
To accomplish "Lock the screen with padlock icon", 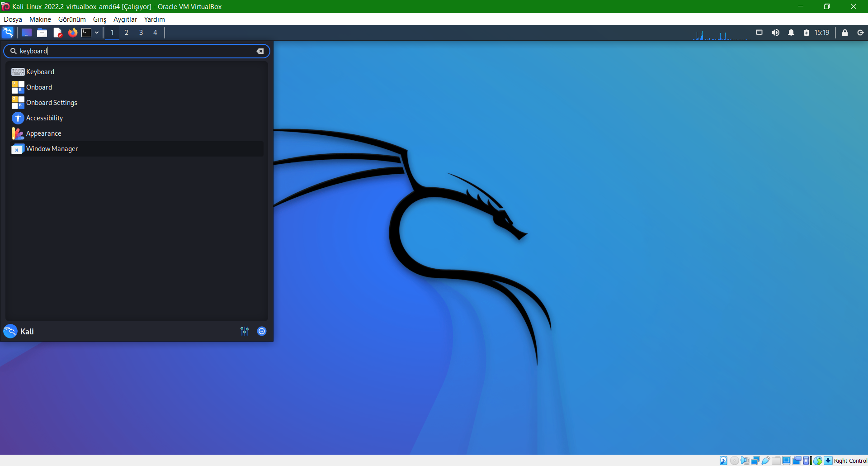I will (x=845, y=33).
